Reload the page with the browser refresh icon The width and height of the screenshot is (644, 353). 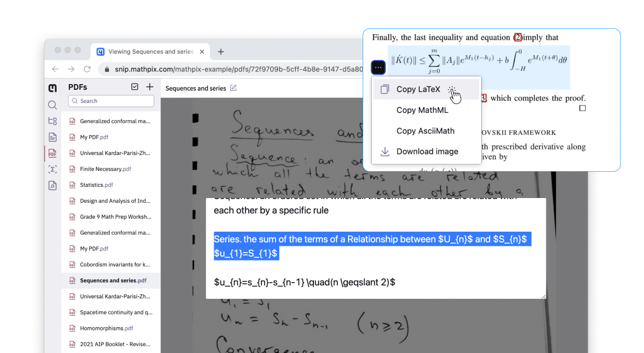[x=87, y=69]
